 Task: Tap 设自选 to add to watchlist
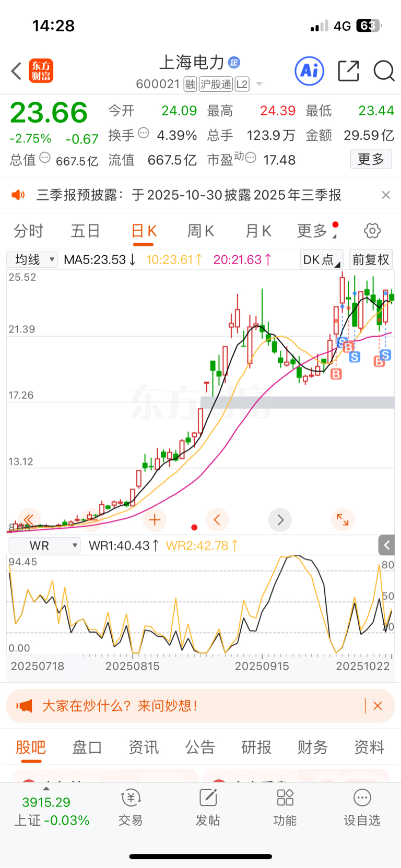362,808
